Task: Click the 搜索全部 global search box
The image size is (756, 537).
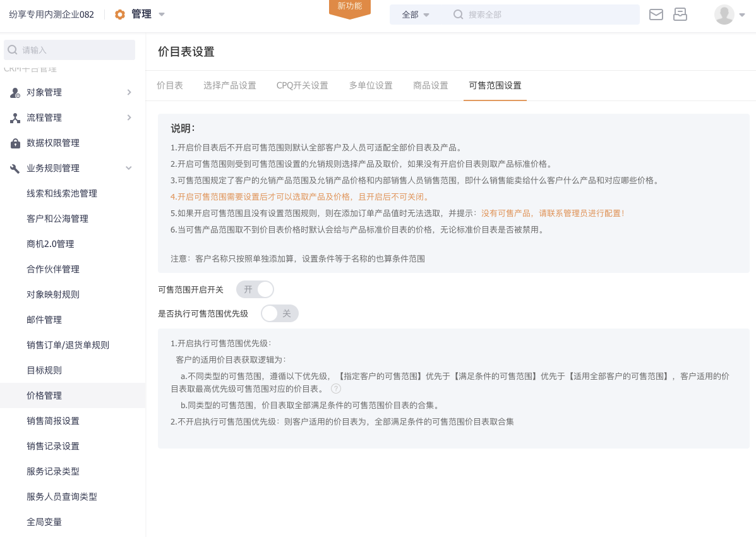Action: pos(543,15)
